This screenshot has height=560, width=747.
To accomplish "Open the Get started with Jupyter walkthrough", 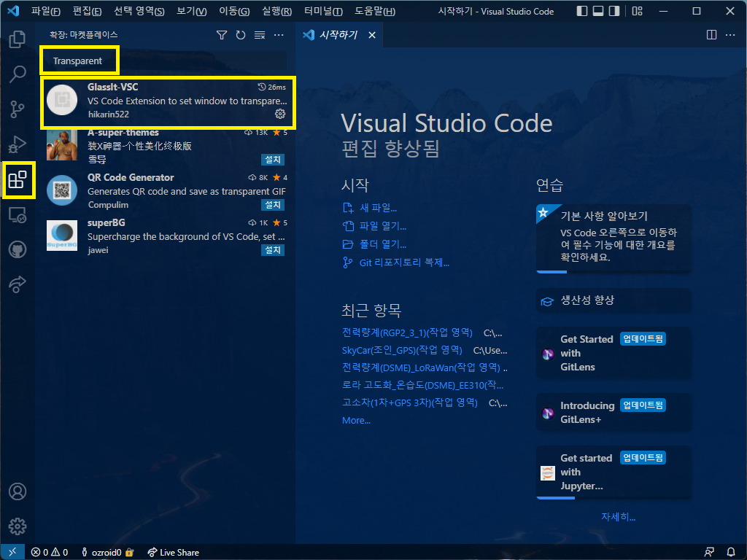I will click(x=614, y=472).
